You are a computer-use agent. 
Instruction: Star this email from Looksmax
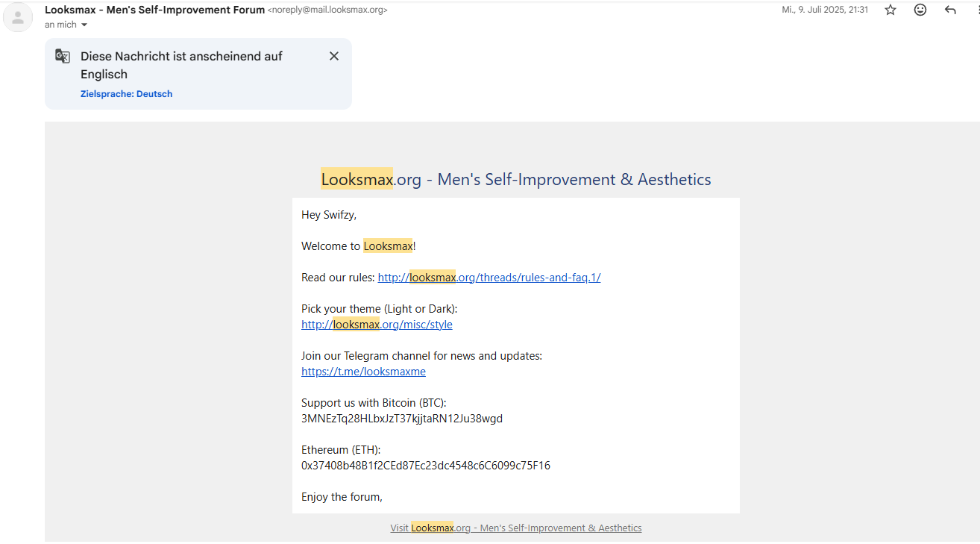(x=890, y=10)
